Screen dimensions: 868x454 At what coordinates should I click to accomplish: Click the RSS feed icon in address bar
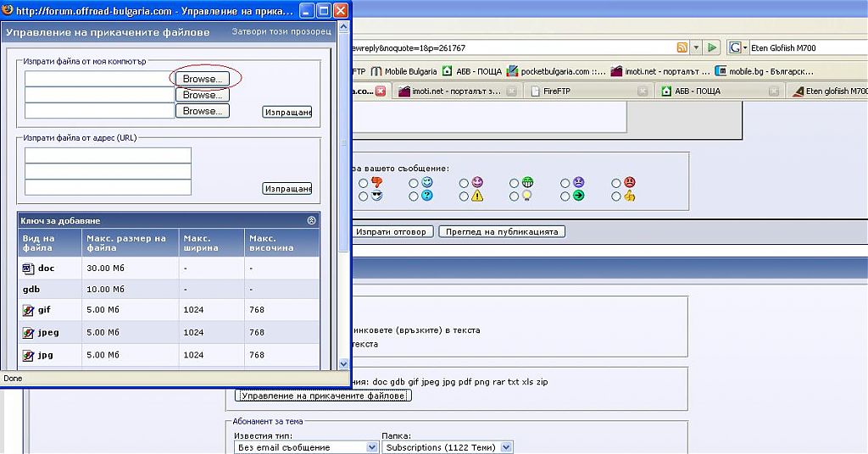[x=682, y=47]
